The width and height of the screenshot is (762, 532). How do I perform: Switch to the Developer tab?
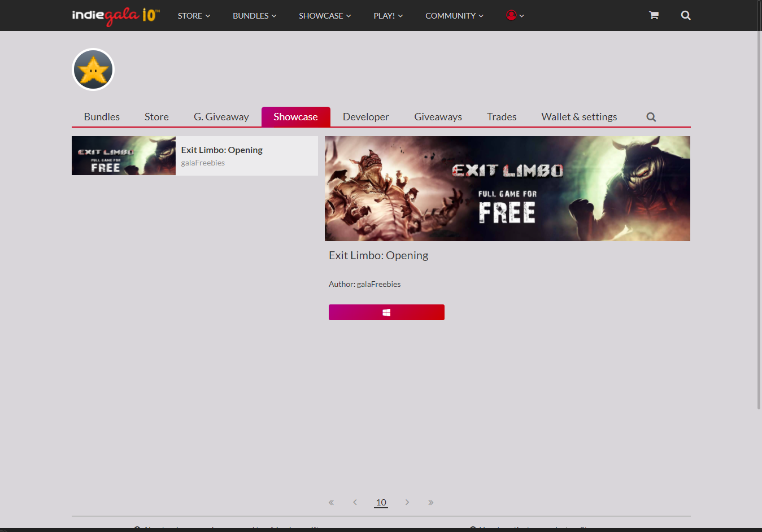(x=366, y=117)
